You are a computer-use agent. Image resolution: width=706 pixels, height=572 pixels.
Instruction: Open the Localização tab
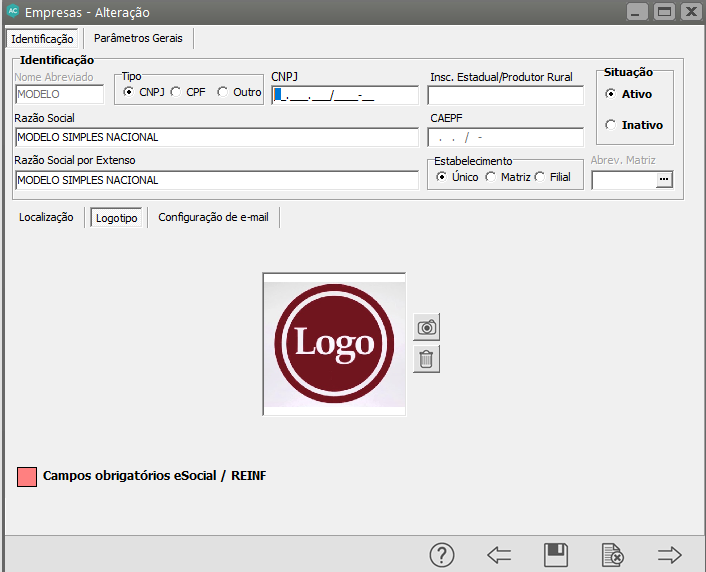46,217
